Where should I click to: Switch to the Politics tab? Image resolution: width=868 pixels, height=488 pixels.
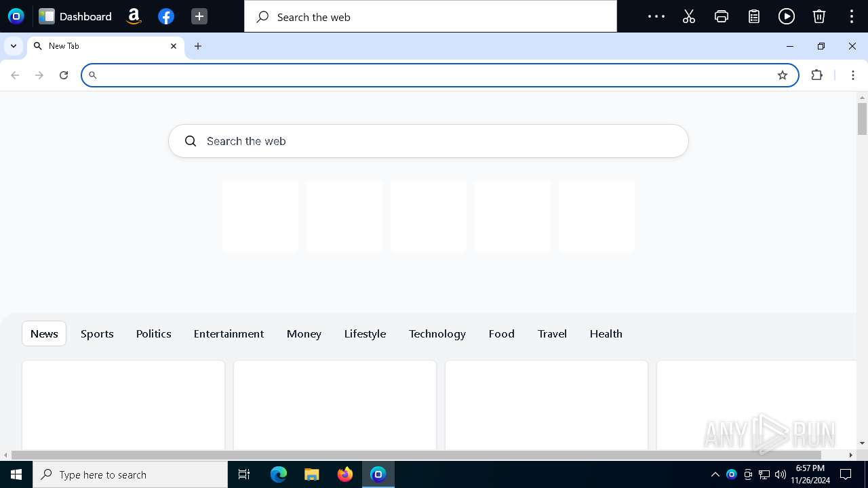(154, 333)
